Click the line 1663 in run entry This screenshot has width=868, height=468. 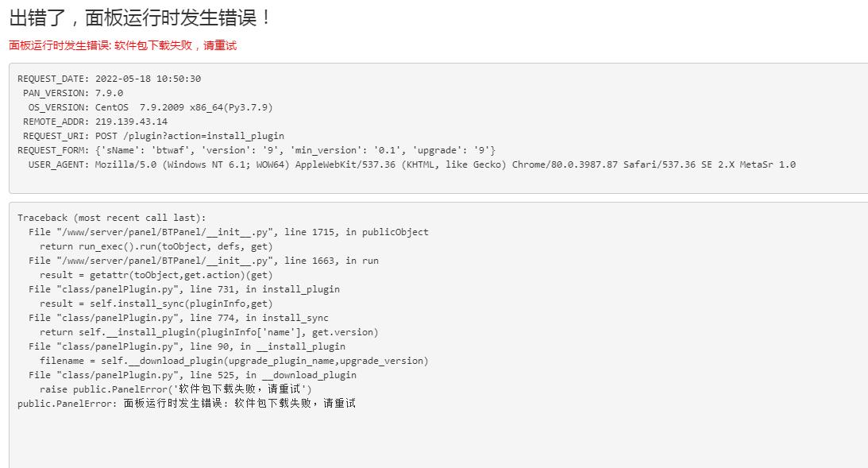click(x=204, y=261)
